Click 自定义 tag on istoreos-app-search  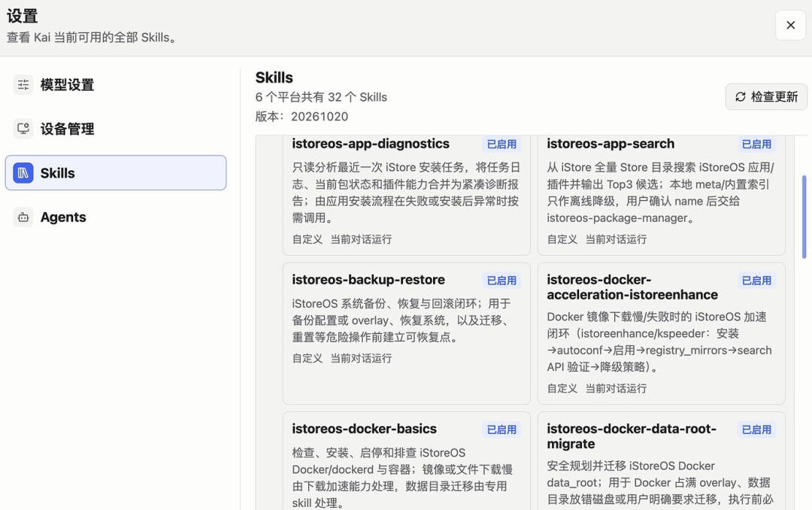[562, 239]
